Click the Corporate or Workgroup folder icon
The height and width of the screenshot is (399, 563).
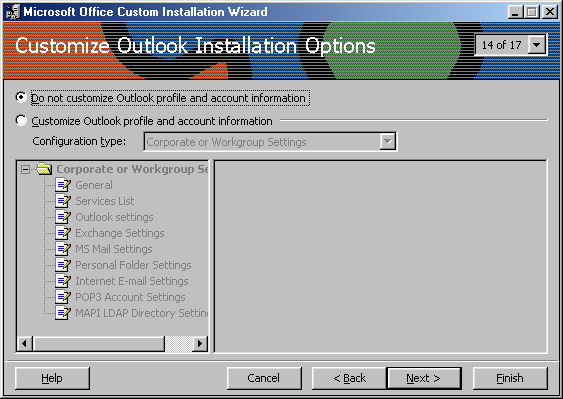[x=45, y=168]
